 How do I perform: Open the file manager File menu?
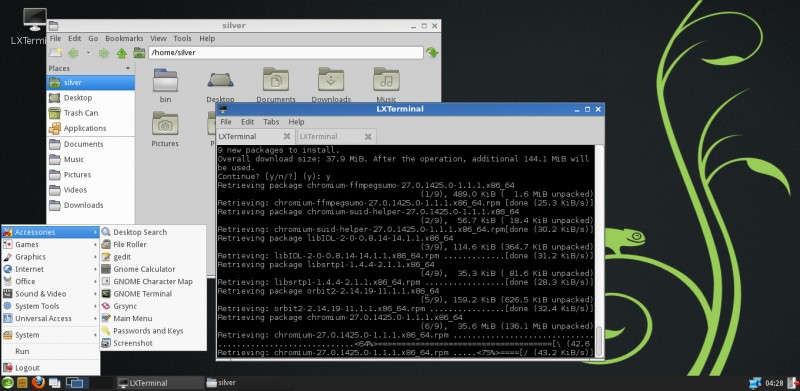click(x=55, y=38)
